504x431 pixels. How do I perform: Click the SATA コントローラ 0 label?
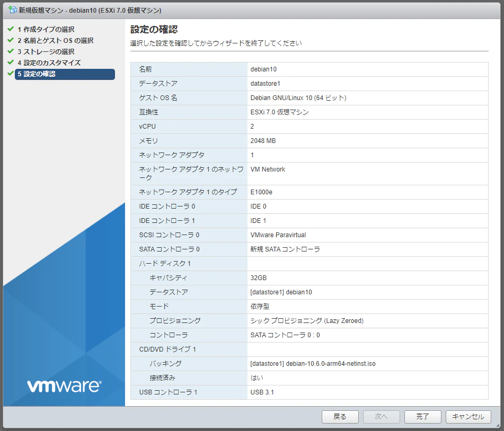pyautogui.click(x=170, y=249)
